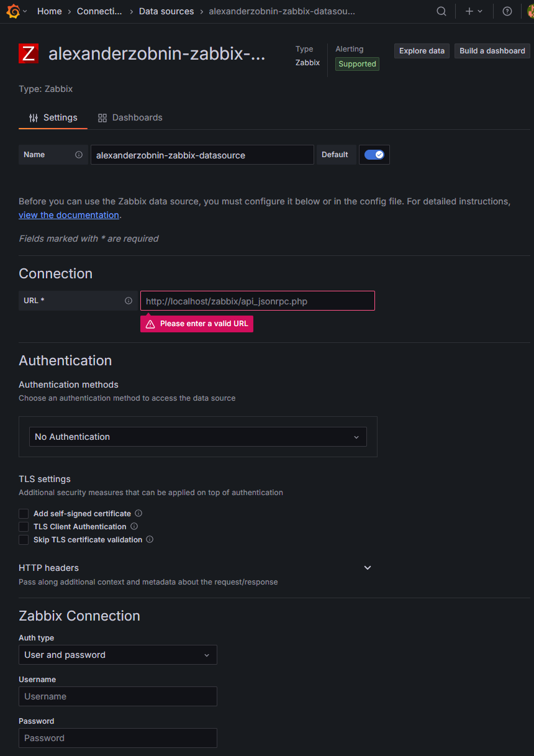Focus the data source Name field
The height and width of the screenshot is (756, 534).
tap(202, 155)
